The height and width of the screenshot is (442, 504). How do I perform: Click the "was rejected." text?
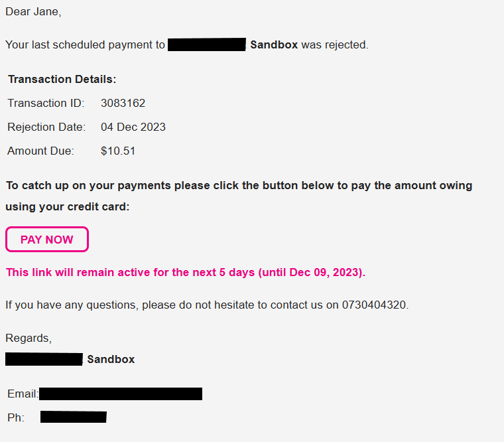pyautogui.click(x=334, y=45)
